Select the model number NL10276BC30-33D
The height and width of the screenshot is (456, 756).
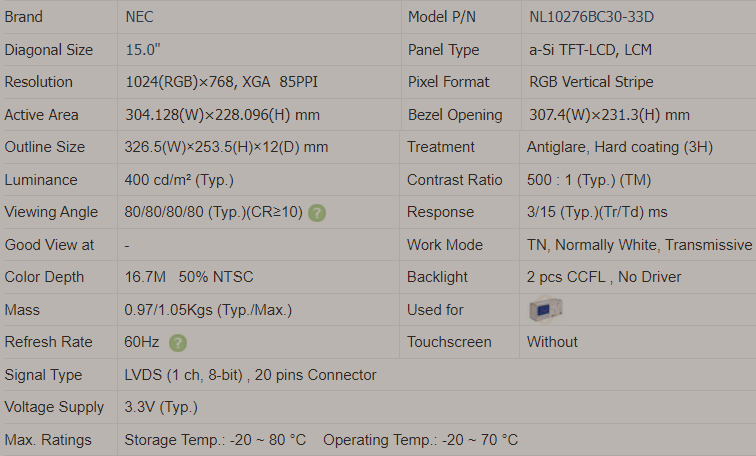click(591, 17)
